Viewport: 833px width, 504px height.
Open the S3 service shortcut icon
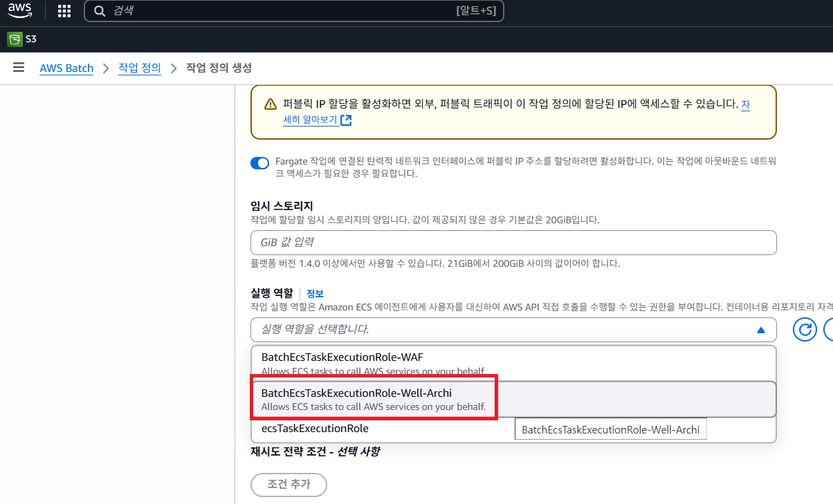coord(15,39)
